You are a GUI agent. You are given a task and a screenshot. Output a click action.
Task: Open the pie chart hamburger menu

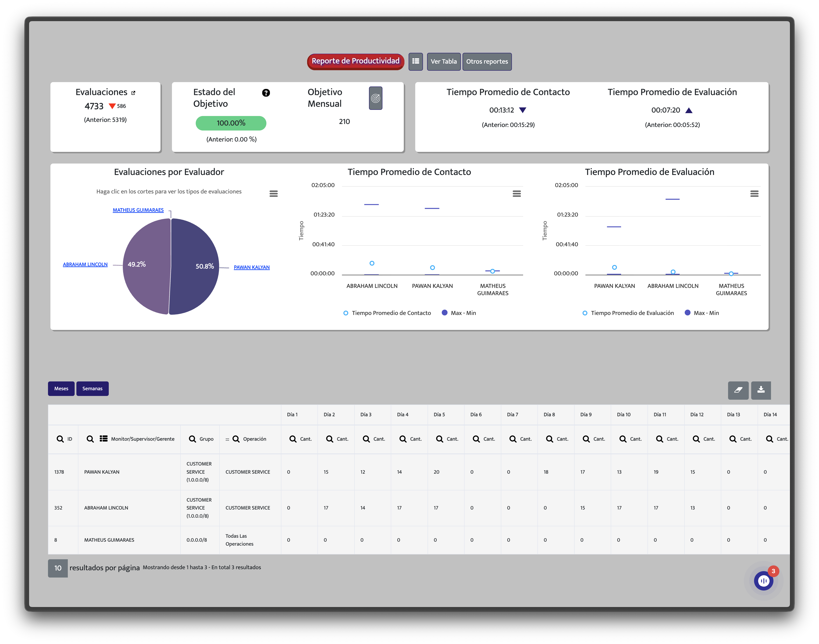tap(273, 194)
